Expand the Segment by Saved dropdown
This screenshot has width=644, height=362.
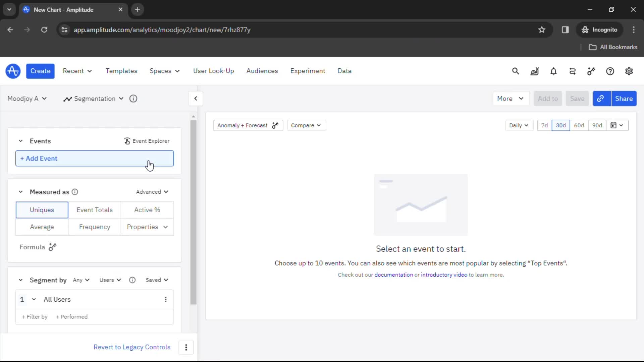pos(157,280)
